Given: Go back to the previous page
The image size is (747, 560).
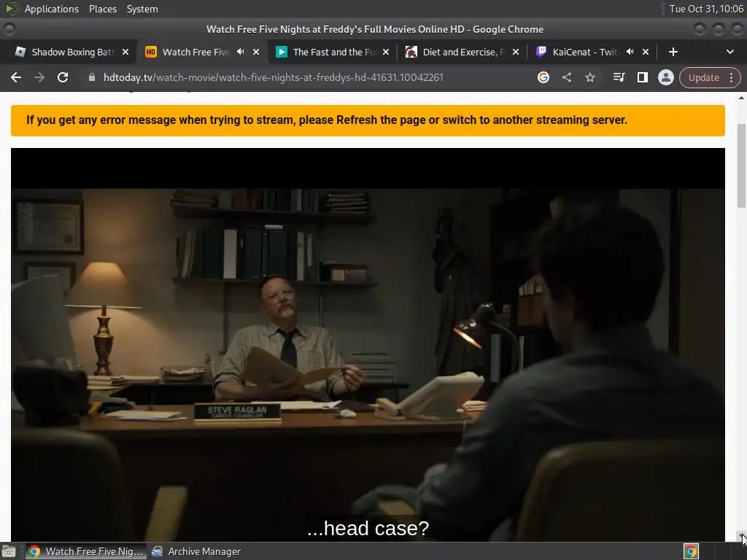Looking at the screenshot, I should (x=16, y=77).
